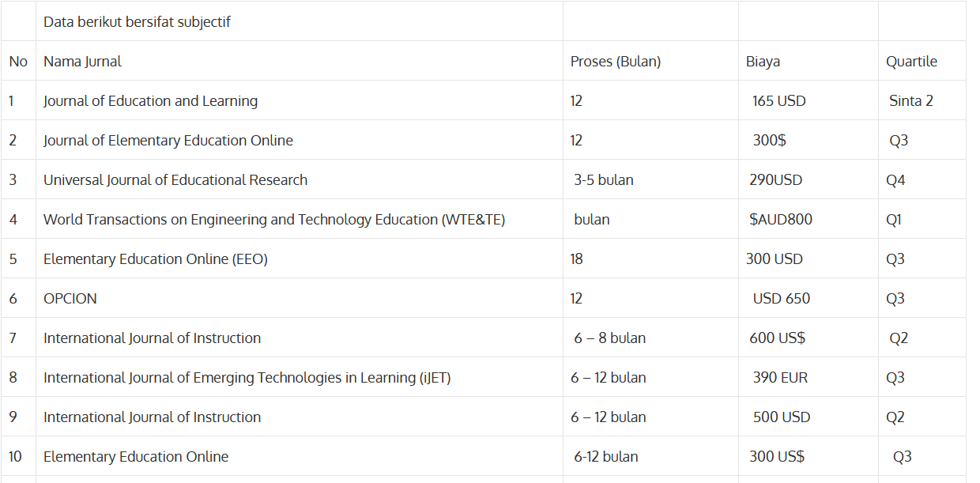Select the "No" column header cell
This screenshot has width=980, height=483.
point(18,62)
